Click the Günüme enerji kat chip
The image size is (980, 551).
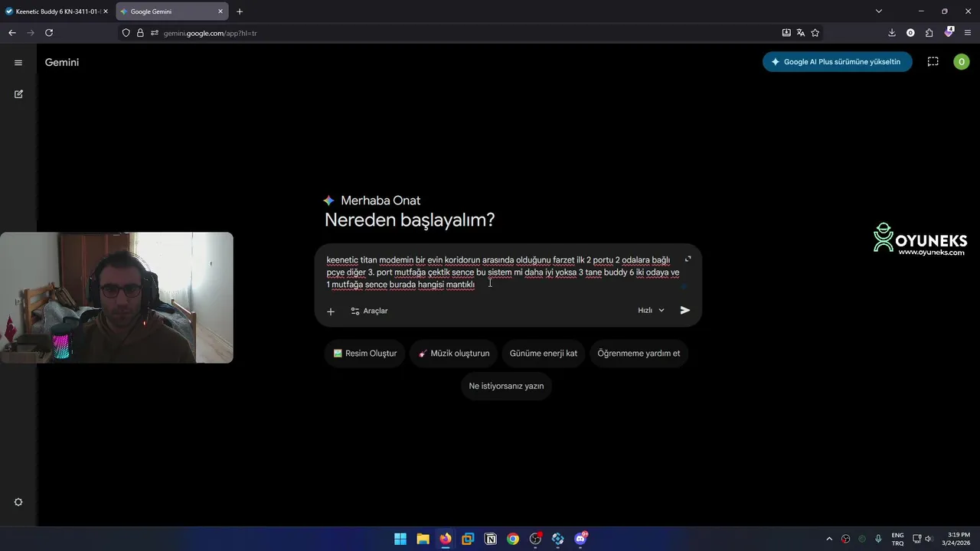pyautogui.click(x=544, y=354)
